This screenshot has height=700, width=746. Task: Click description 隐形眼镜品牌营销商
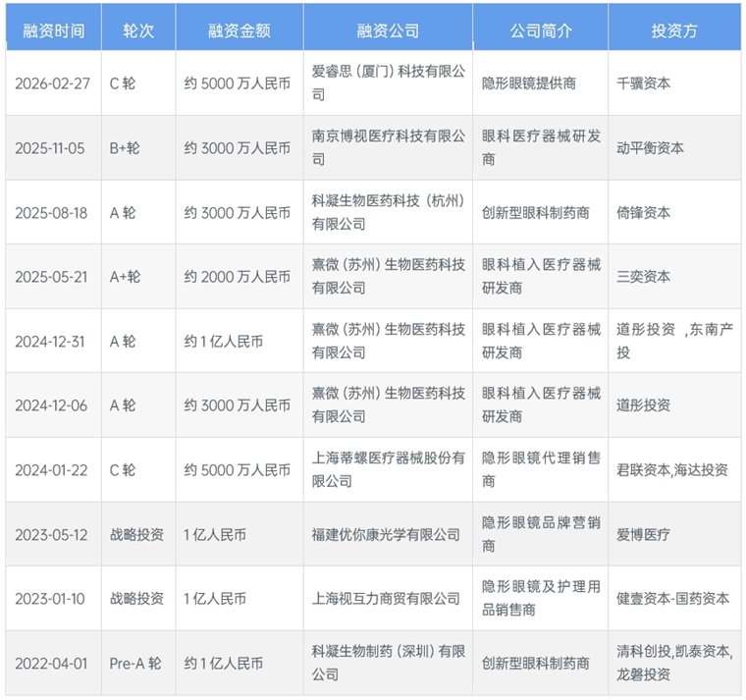(x=541, y=534)
